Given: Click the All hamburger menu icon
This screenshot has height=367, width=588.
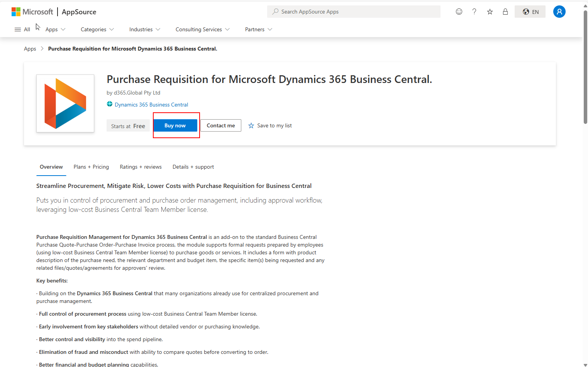Looking at the screenshot, I should point(18,29).
